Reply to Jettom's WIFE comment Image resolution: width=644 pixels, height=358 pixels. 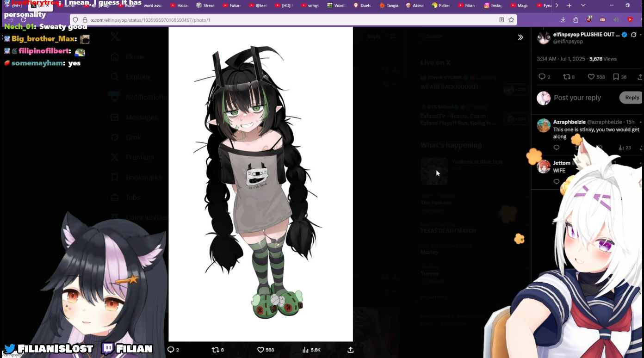click(557, 182)
